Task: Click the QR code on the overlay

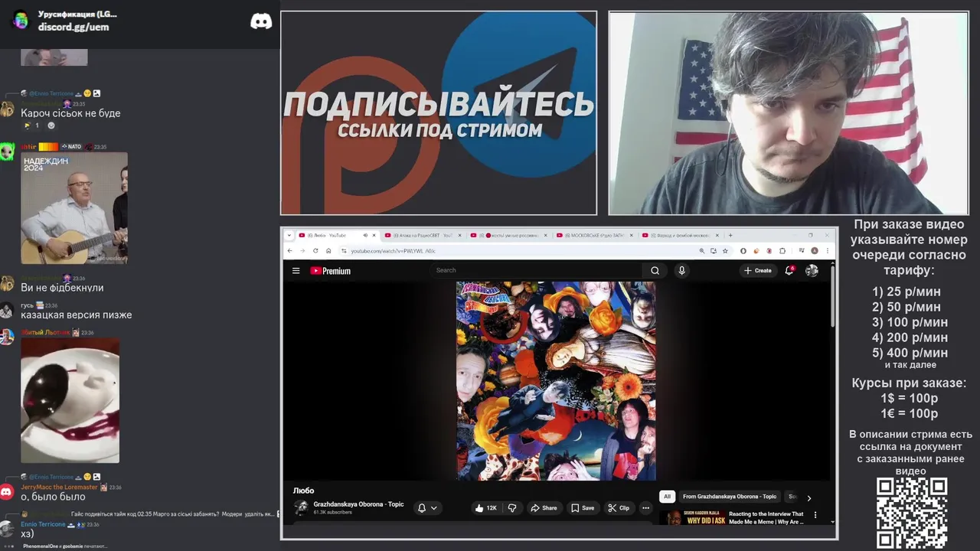Action: tap(911, 513)
